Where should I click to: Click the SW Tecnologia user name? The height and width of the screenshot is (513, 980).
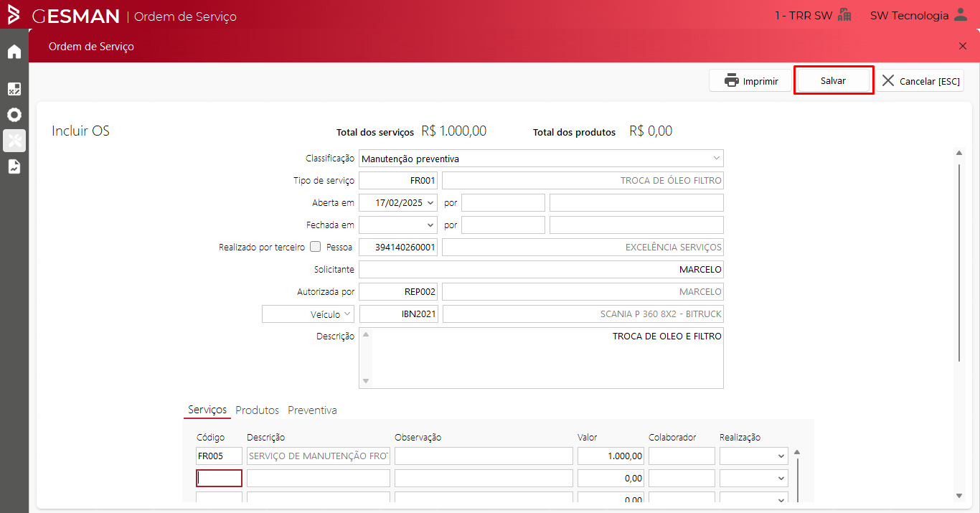pyautogui.click(x=909, y=15)
